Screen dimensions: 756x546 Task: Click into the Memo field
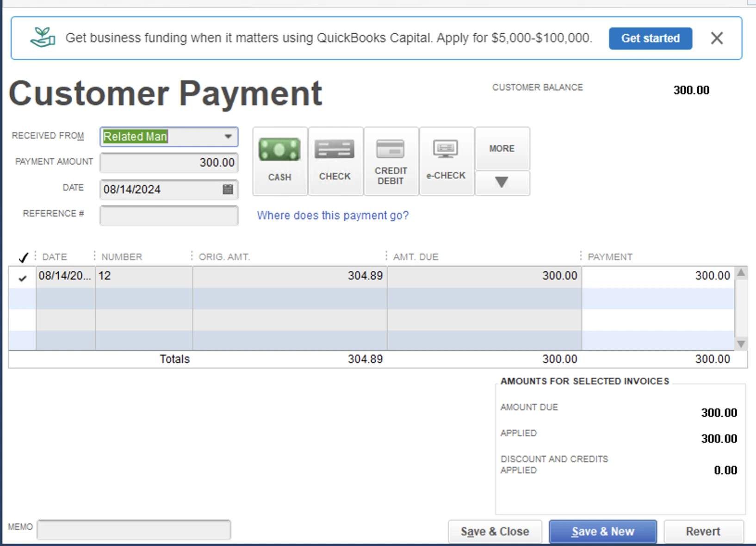click(x=134, y=530)
